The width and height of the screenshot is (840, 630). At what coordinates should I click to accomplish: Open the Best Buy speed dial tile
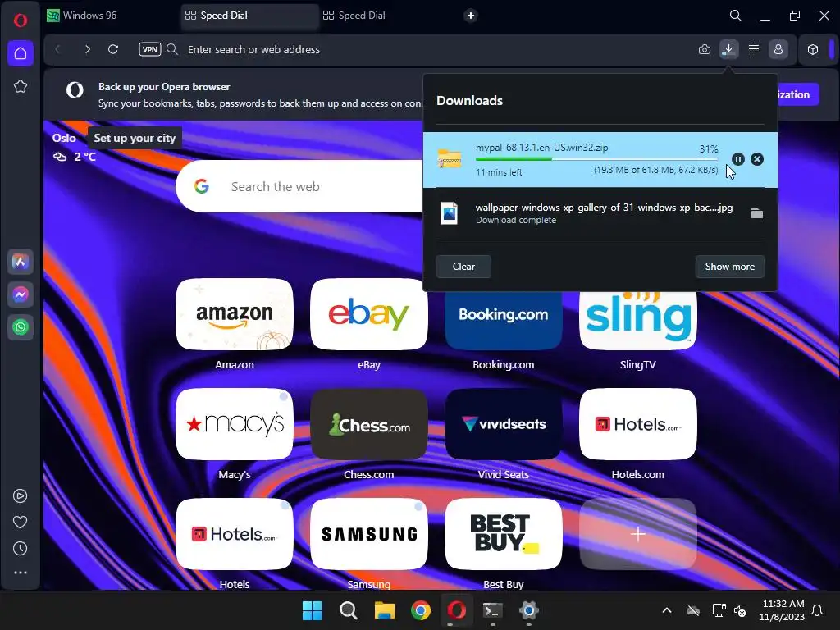504,534
